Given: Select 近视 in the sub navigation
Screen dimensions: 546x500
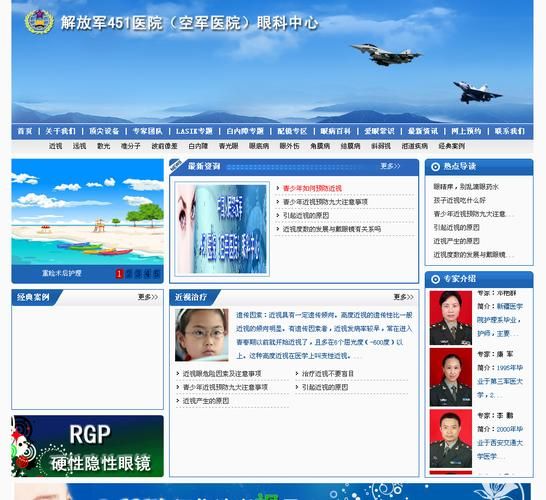Looking at the screenshot, I should [55, 146].
